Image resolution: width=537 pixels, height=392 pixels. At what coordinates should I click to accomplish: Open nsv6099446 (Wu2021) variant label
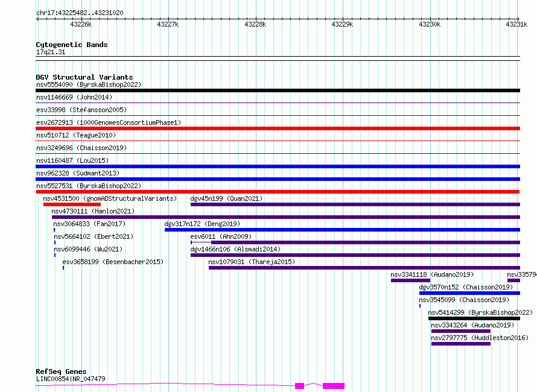click(88, 249)
